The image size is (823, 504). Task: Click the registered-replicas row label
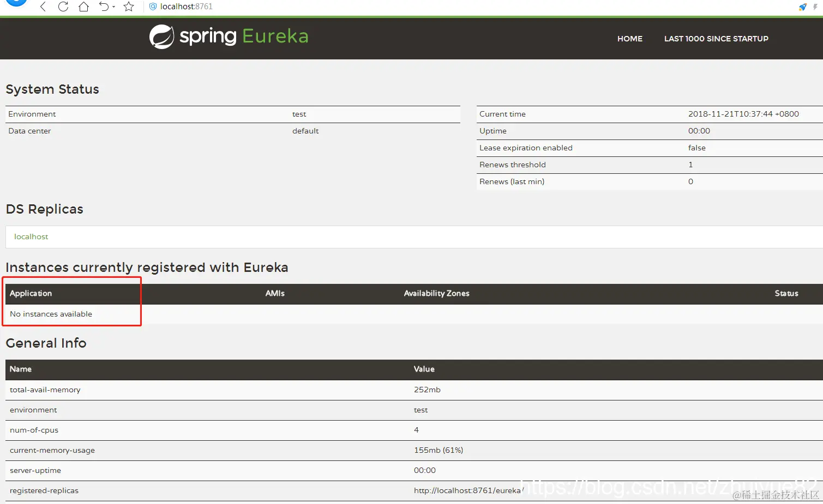(x=44, y=490)
